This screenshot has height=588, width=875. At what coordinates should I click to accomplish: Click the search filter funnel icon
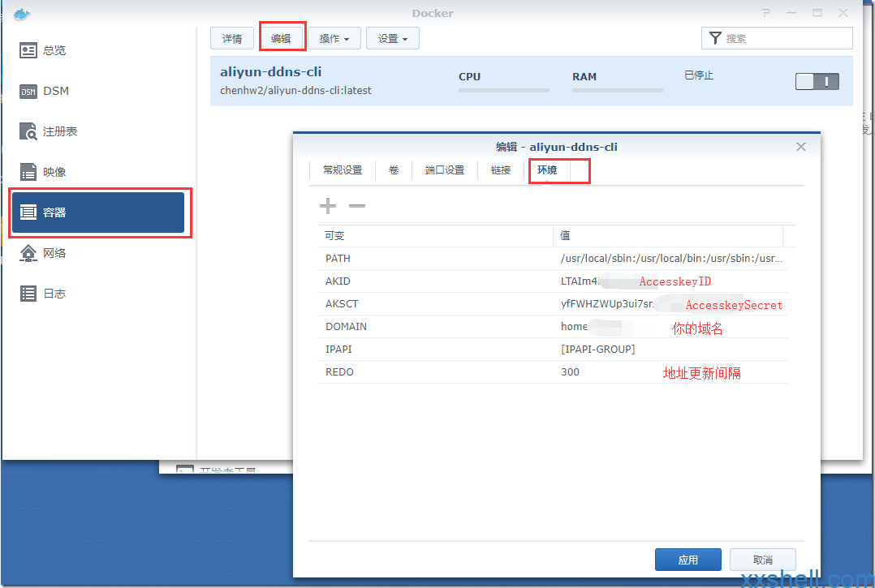click(x=715, y=38)
